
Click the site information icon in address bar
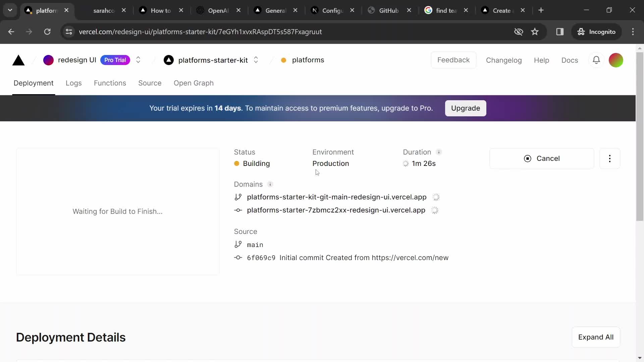click(x=69, y=32)
